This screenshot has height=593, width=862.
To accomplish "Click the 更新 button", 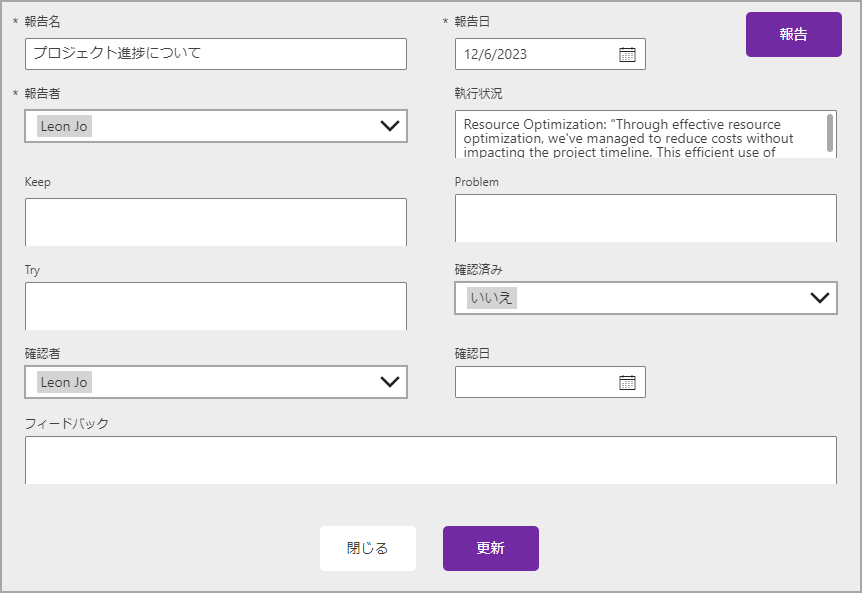I will pyautogui.click(x=490, y=548).
